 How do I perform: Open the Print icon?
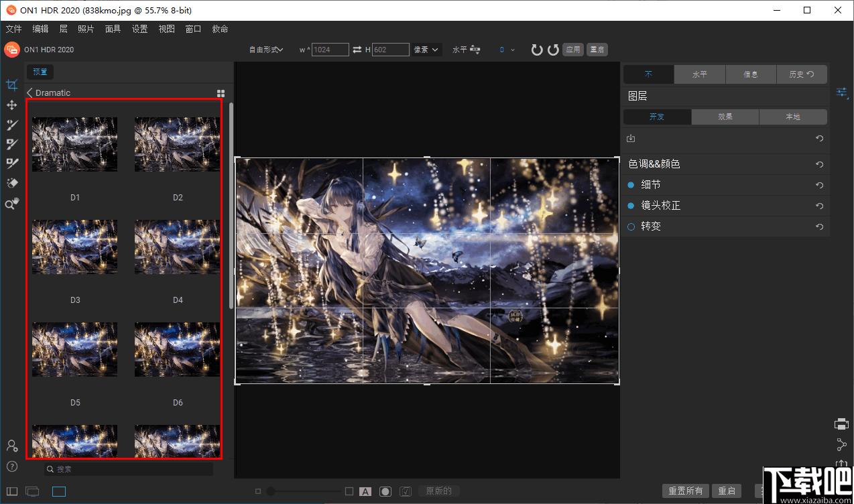841,424
